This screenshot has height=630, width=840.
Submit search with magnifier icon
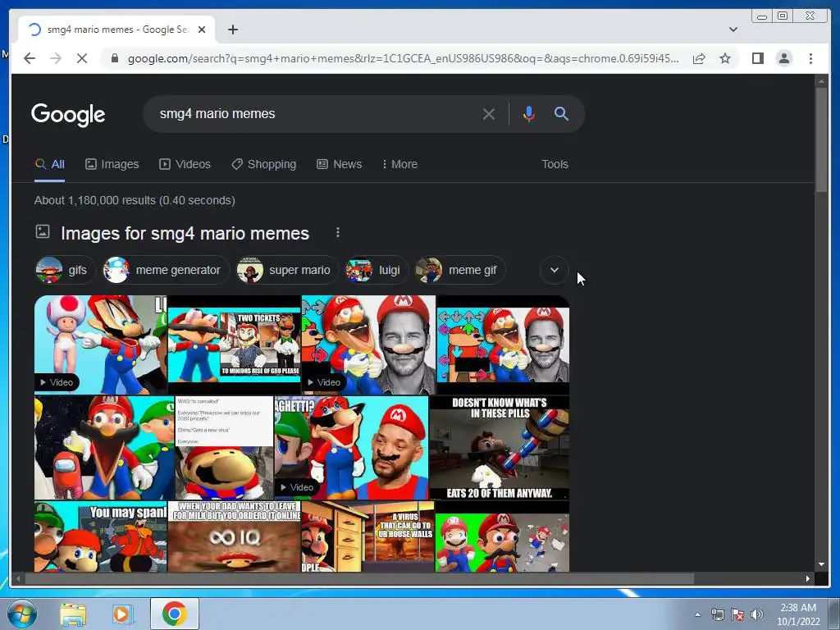[x=561, y=113]
